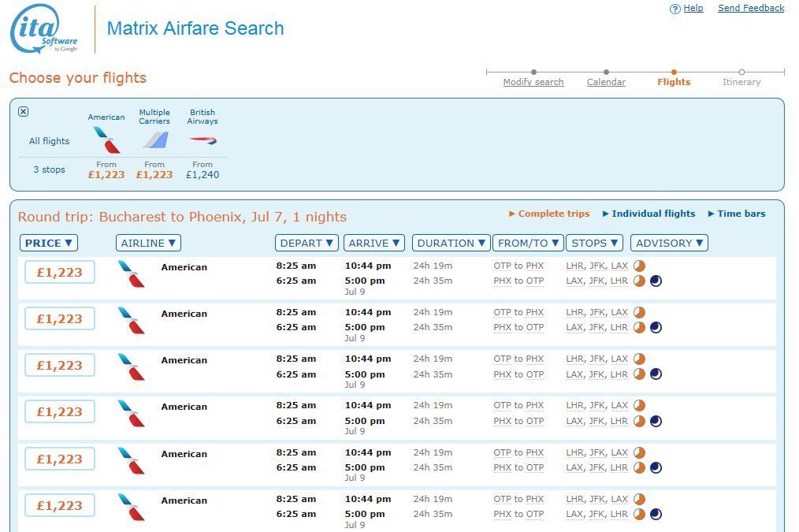Click the orange advisory icon on first outbound flight
799x532 pixels.
point(639,266)
